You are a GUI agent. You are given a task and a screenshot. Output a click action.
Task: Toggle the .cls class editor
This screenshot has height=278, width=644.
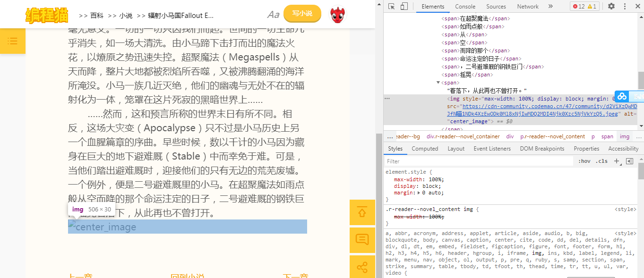point(601,161)
